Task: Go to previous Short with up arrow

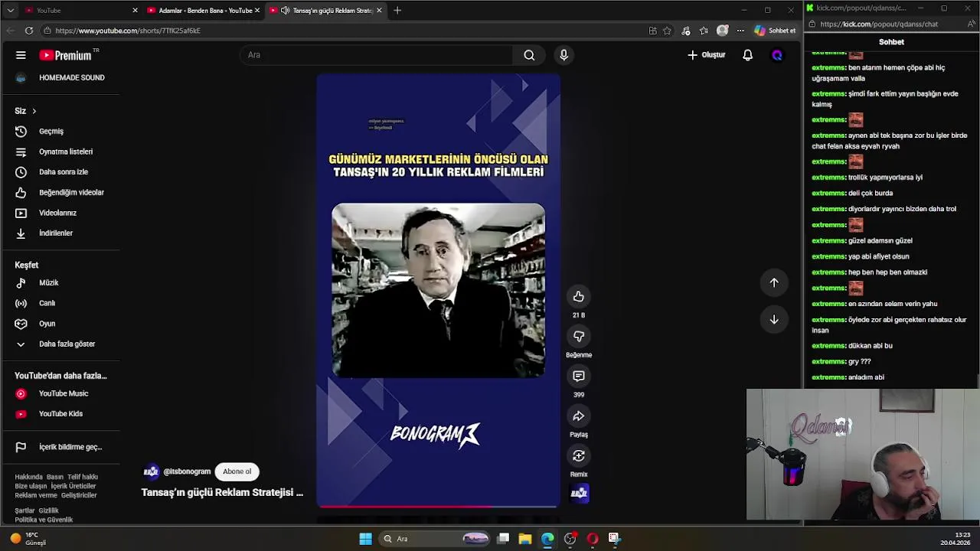Action: pos(774,282)
